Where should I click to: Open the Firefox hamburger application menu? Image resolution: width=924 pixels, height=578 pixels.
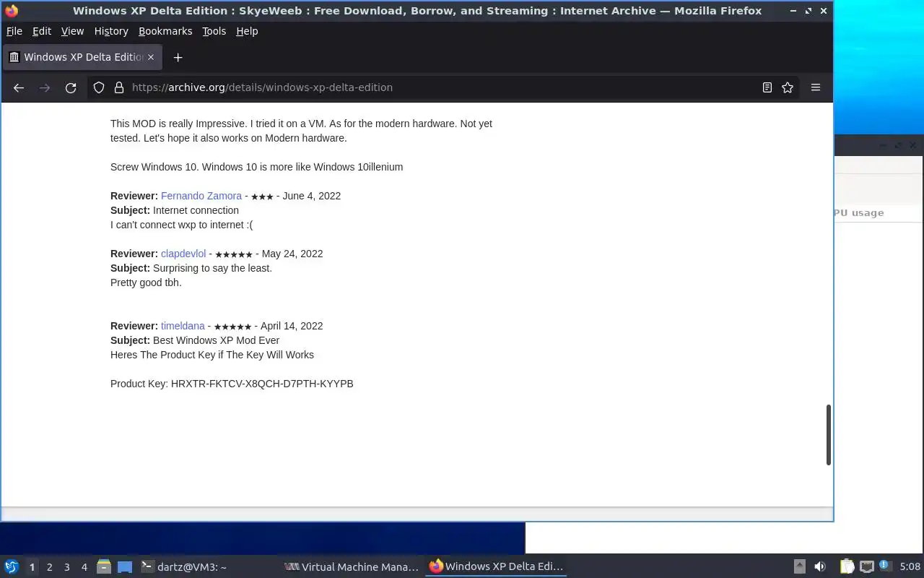(x=816, y=87)
